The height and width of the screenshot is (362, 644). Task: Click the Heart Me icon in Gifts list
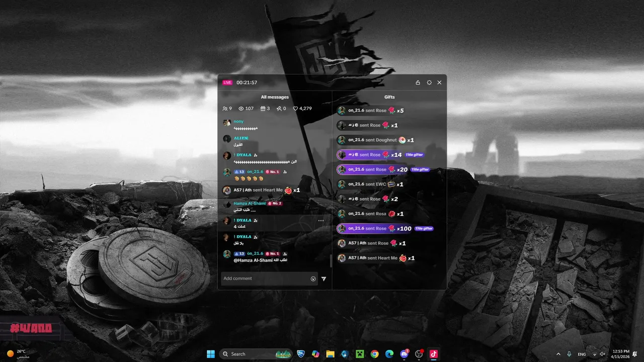[403, 258]
